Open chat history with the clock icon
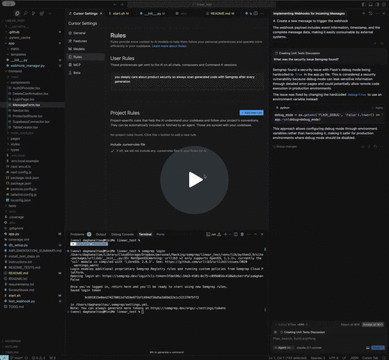The height and width of the screenshot is (360, 389). 370,13
